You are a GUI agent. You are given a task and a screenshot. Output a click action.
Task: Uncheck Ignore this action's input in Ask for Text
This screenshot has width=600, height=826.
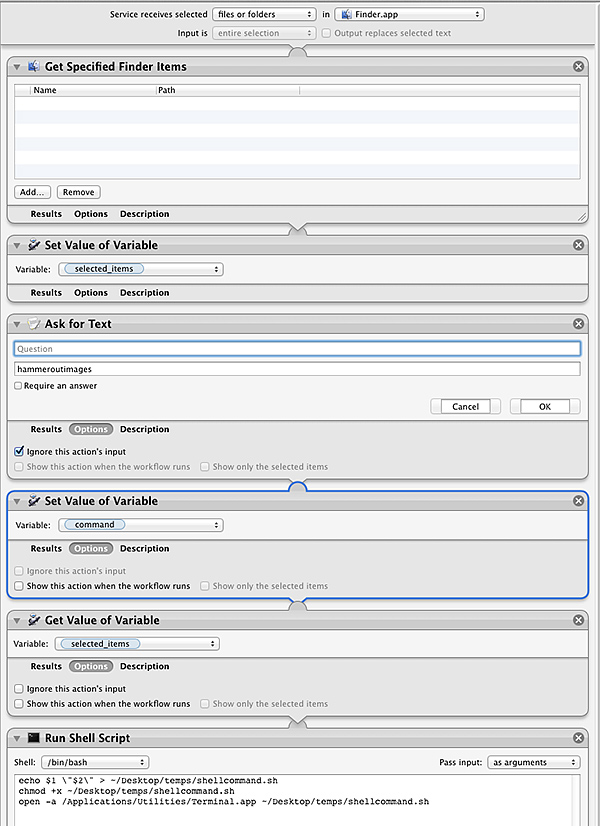19,451
